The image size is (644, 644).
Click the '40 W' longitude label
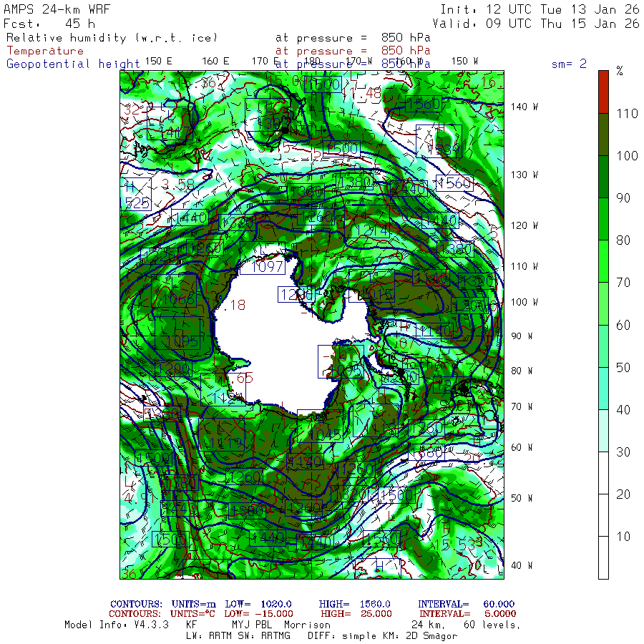pos(522,565)
